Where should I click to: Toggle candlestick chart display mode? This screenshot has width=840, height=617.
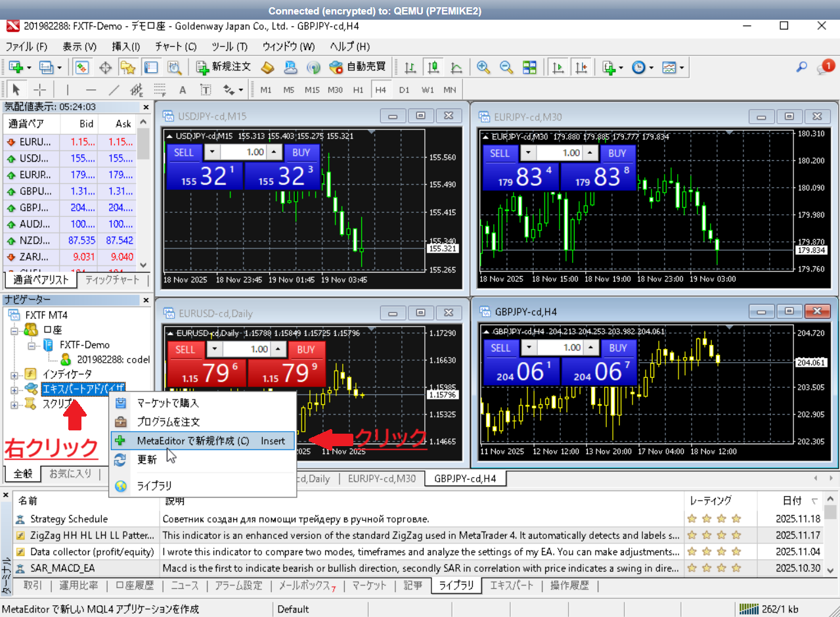[x=433, y=67]
